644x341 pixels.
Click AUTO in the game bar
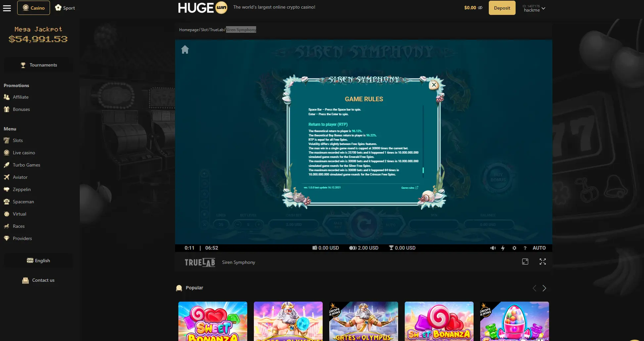[539, 248]
